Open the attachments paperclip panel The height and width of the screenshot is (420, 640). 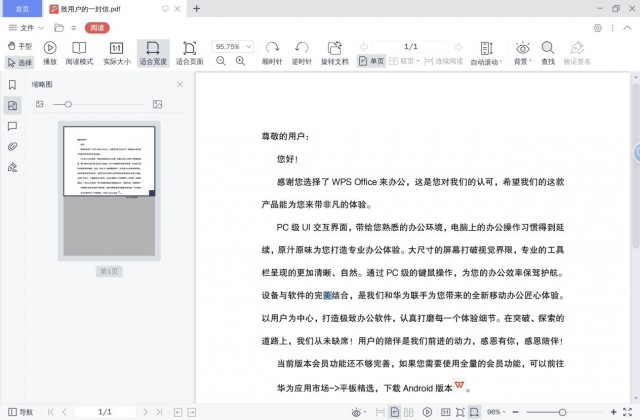tap(12, 147)
